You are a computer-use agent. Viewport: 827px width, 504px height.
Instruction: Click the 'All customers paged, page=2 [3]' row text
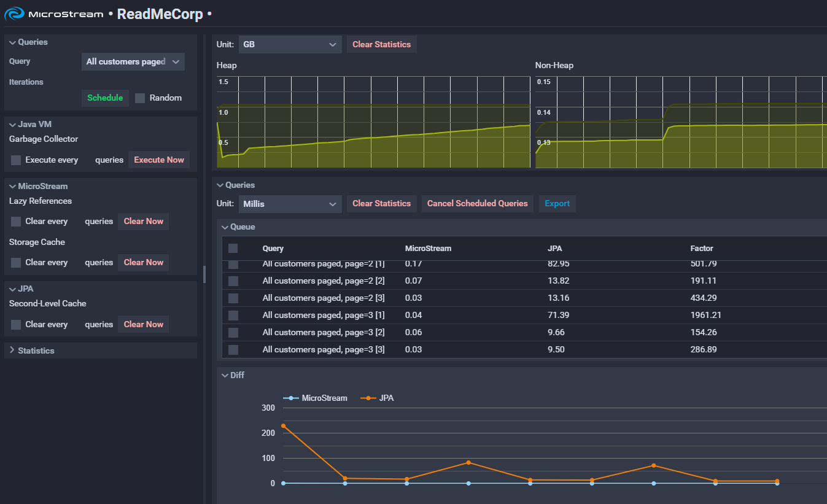pyautogui.click(x=324, y=298)
